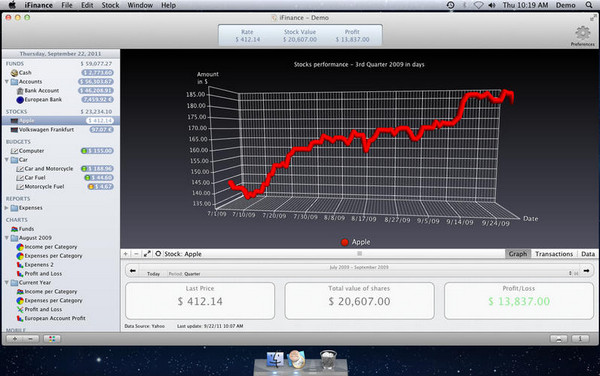Click the Computer budget icon
600x376 pixels.
[15, 151]
